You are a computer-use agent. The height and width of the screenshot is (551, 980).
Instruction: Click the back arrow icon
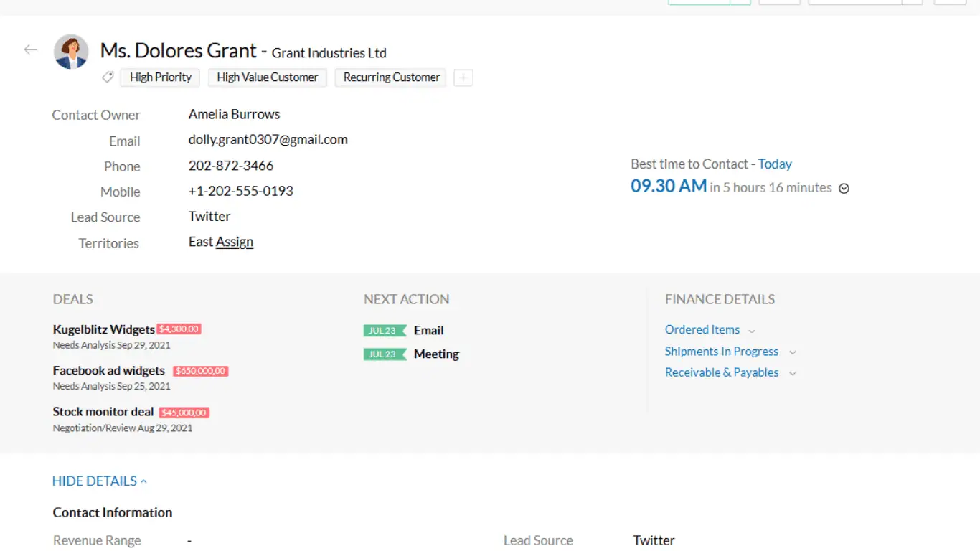30,50
